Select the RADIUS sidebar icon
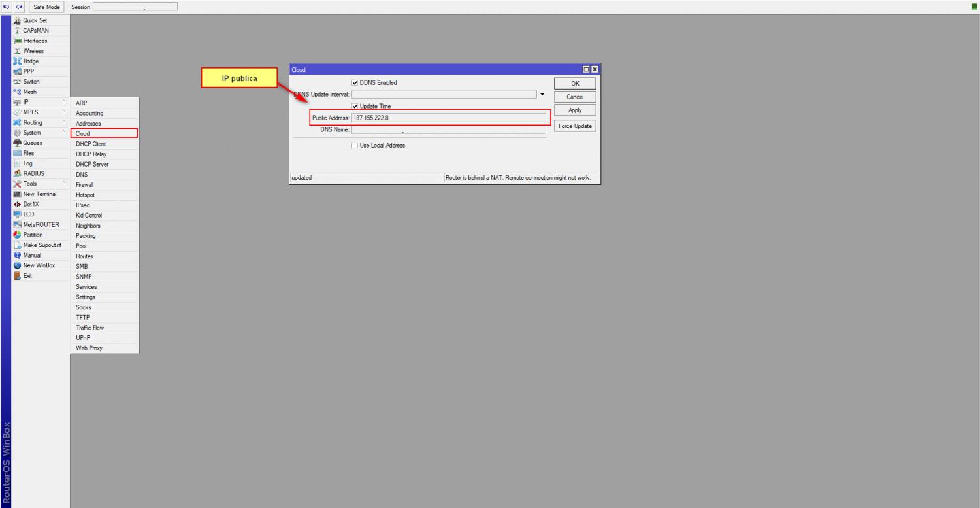980x508 pixels. (x=18, y=173)
